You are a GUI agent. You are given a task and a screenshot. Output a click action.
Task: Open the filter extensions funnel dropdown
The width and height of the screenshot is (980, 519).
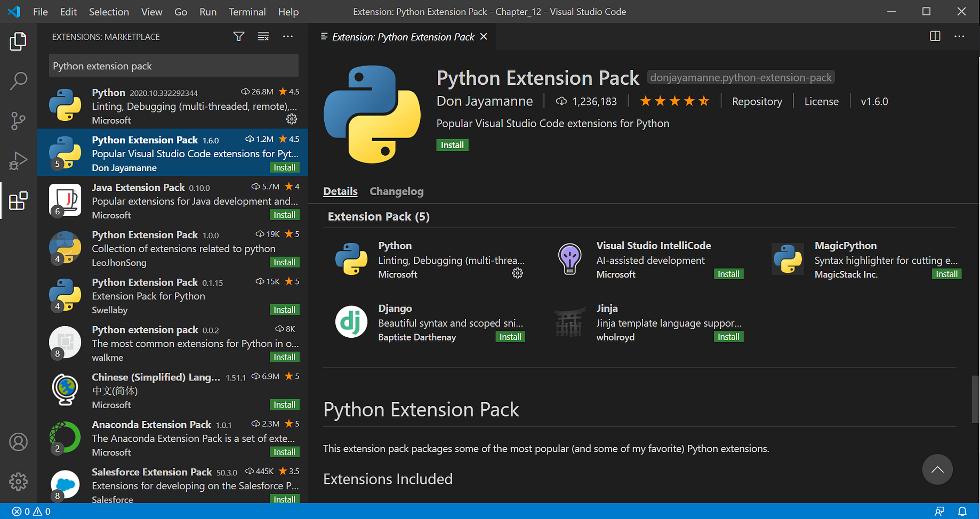coord(238,36)
